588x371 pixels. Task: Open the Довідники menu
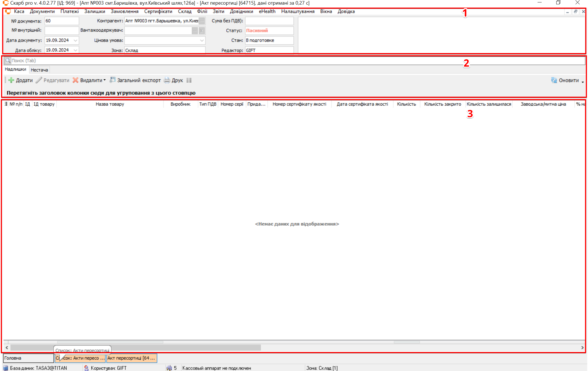tap(241, 11)
